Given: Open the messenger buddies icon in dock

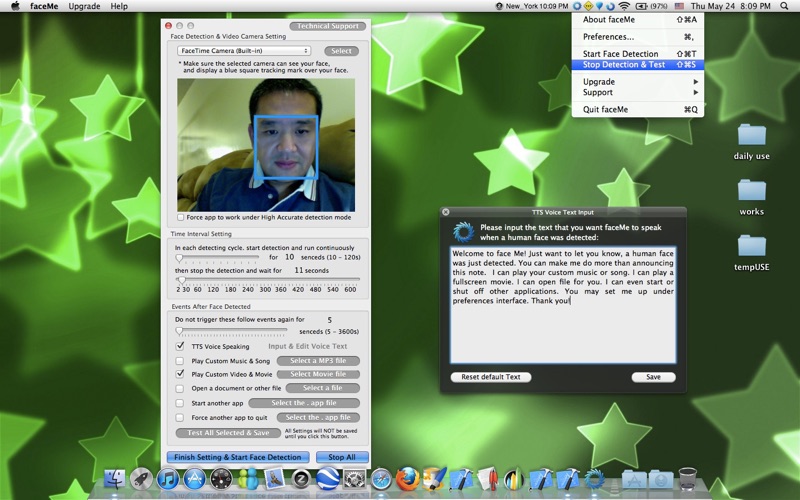Looking at the screenshot, I should pyautogui.click(x=248, y=479).
